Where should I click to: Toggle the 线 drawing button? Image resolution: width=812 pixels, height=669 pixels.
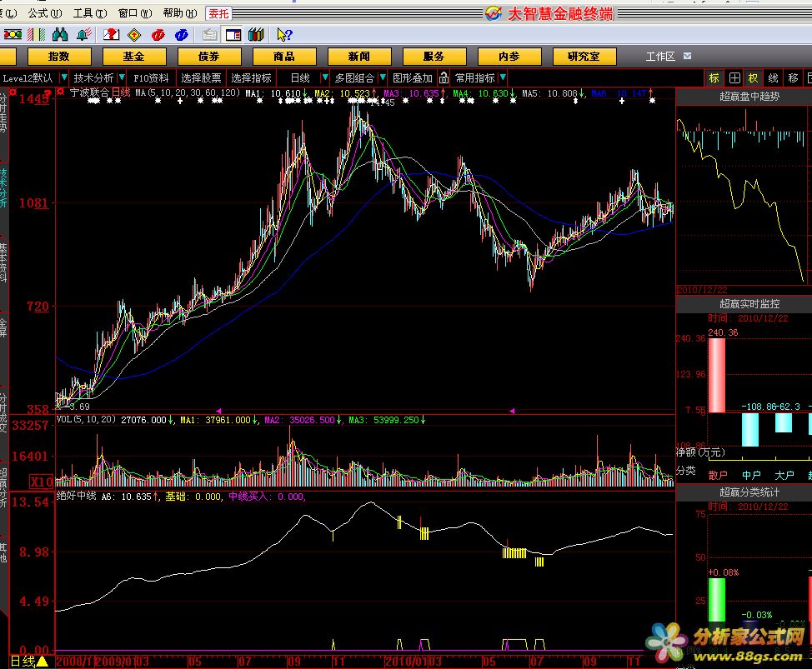click(x=773, y=78)
